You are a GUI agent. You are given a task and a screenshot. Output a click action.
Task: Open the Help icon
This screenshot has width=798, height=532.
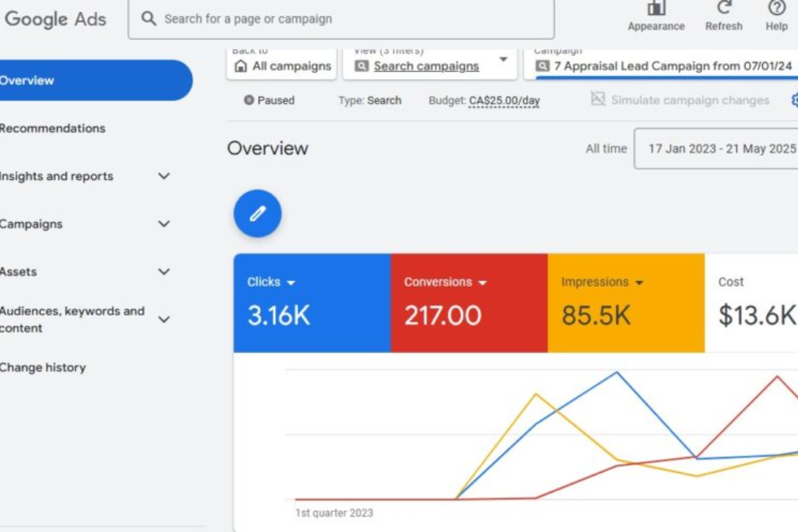(776, 9)
